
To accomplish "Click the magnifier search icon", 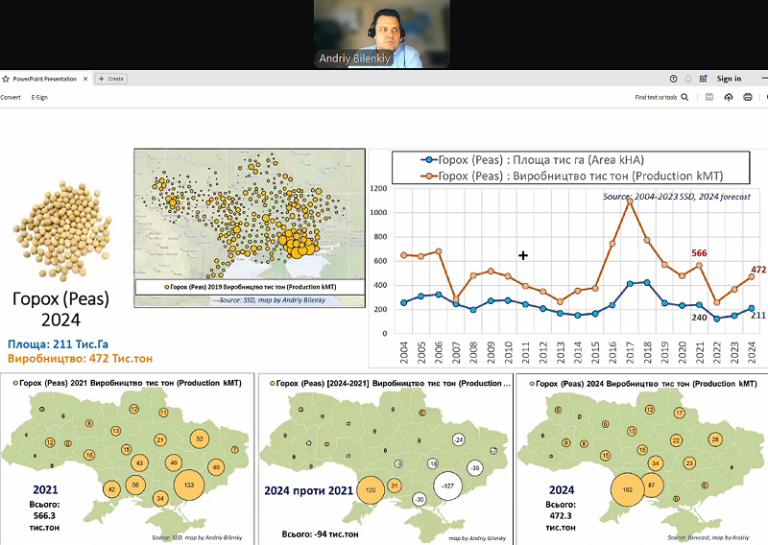I will (685, 97).
